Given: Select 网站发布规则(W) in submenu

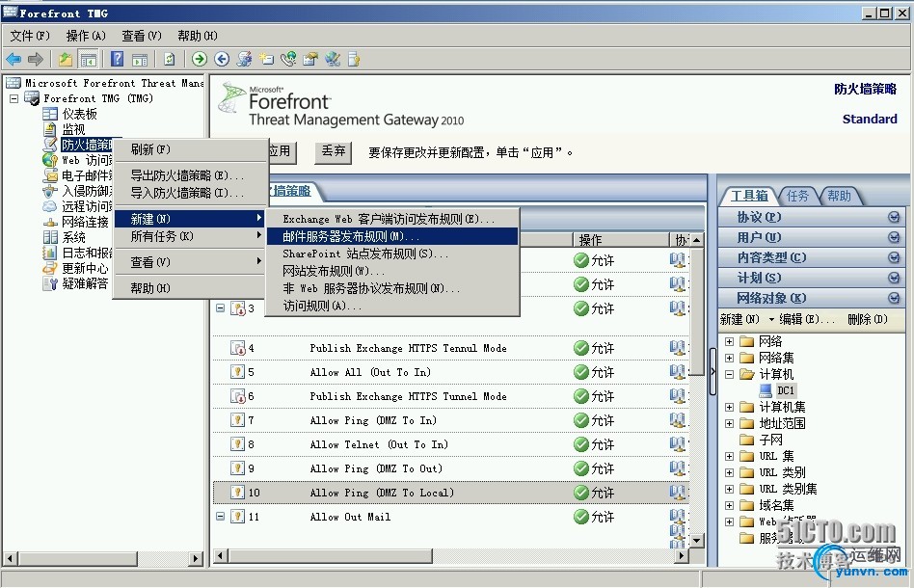Looking at the screenshot, I should [x=392, y=271].
